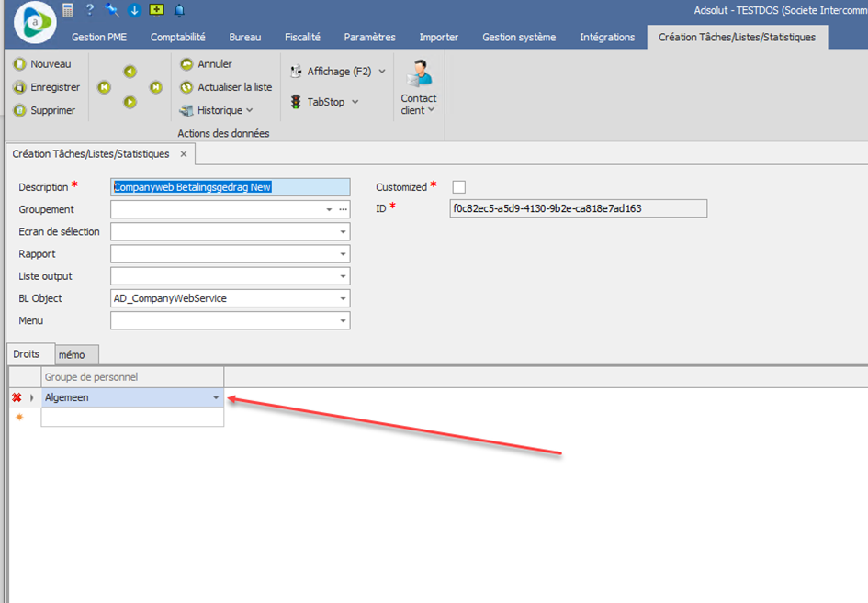The height and width of the screenshot is (603, 868).
Task: Click Supprimer to delete the record
Action: point(44,111)
